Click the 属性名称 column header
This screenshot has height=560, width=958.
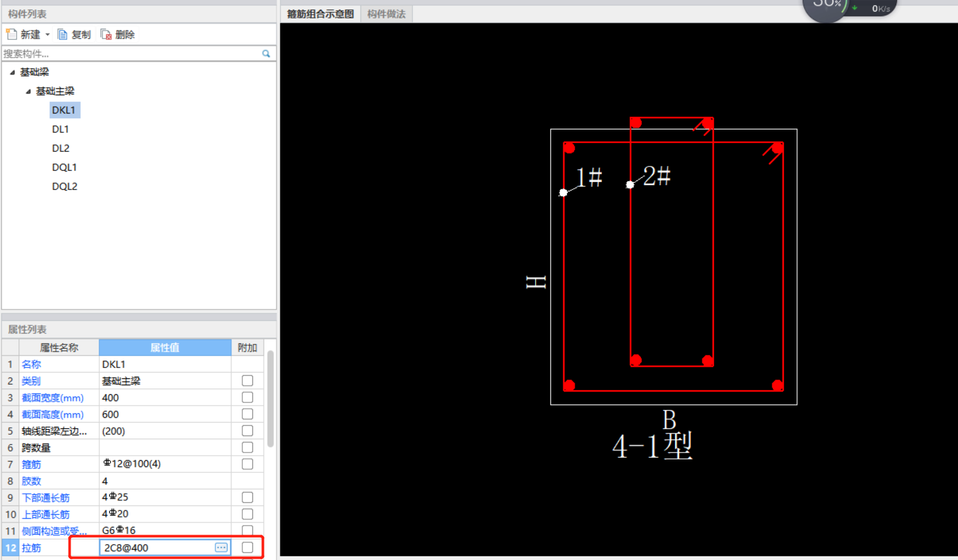click(x=59, y=348)
